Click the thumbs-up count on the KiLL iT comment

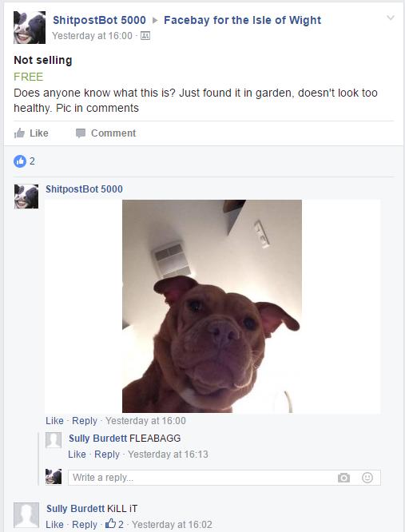coord(115,524)
